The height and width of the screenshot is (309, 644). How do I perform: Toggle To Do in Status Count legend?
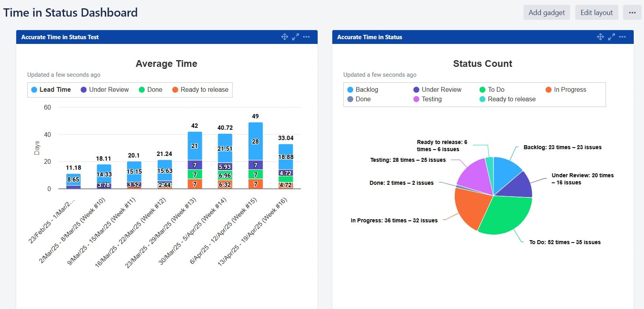point(492,90)
